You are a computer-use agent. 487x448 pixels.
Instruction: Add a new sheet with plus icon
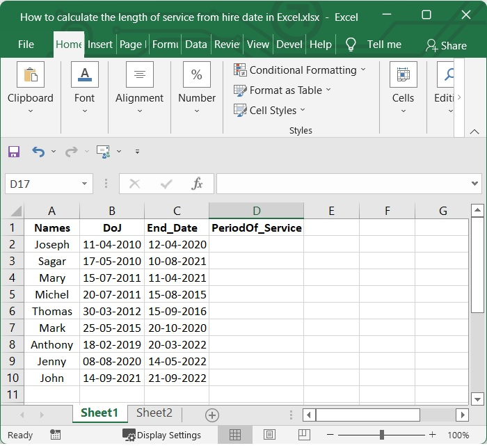point(212,415)
